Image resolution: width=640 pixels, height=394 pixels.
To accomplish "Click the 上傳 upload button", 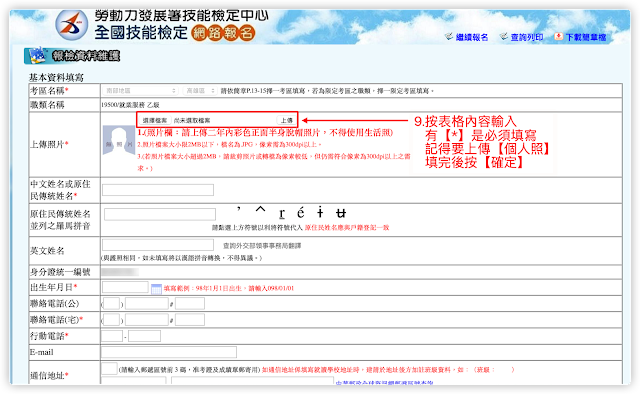I will [x=287, y=120].
